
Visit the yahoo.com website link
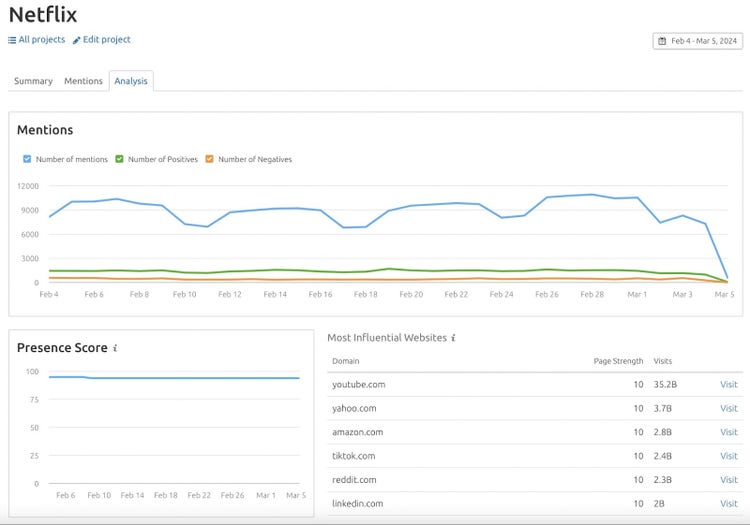[x=728, y=408]
